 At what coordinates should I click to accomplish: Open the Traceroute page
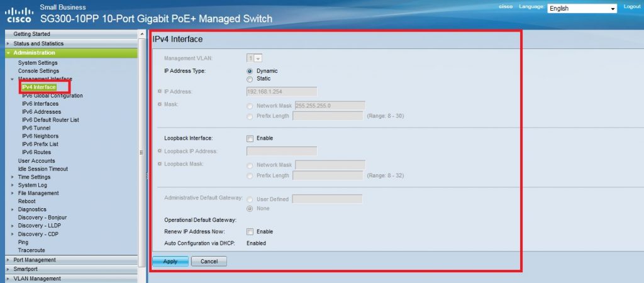[x=31, y=250]
